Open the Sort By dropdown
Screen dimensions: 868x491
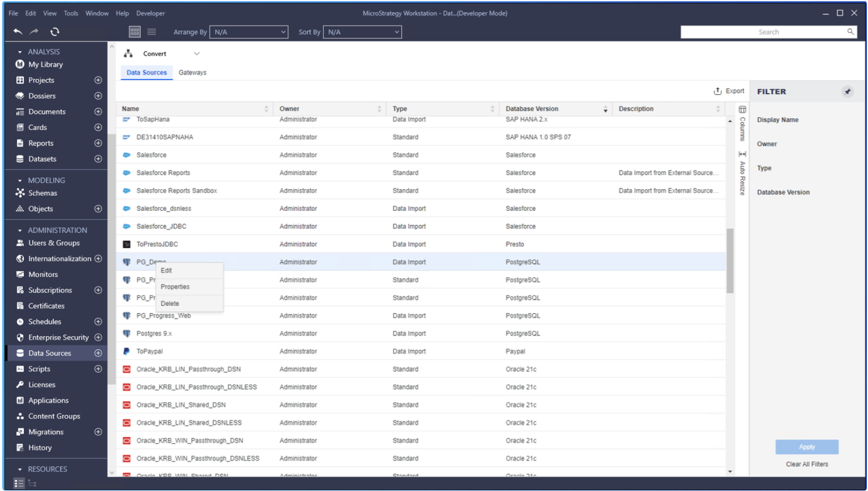pyautogui.click(x=362, y=32)
